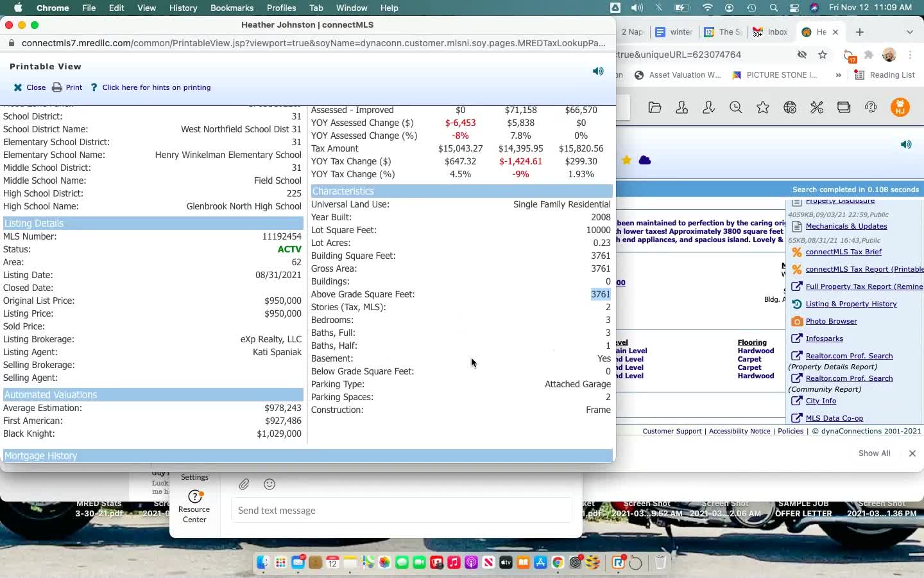Open the Bookmarks menu

pos(232,8)
